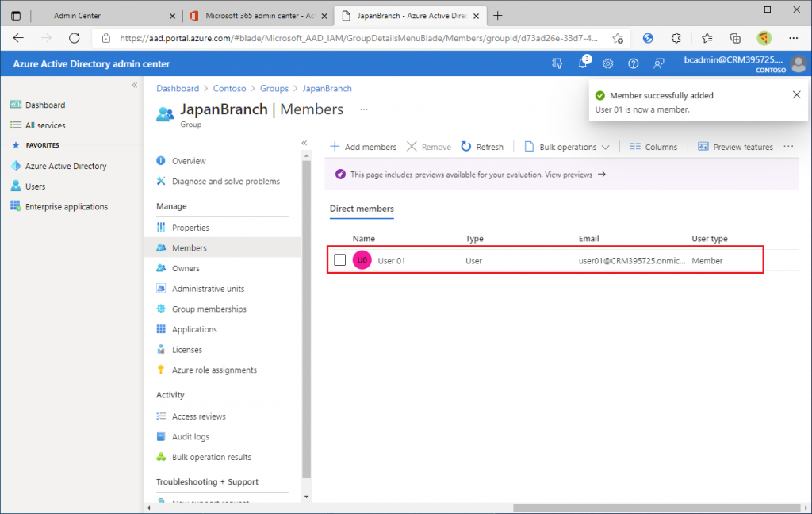The height and width of the screenshot is (514, 812).
Task: Open Azure Active Directory favorite
Action: (x=66, y=166)
